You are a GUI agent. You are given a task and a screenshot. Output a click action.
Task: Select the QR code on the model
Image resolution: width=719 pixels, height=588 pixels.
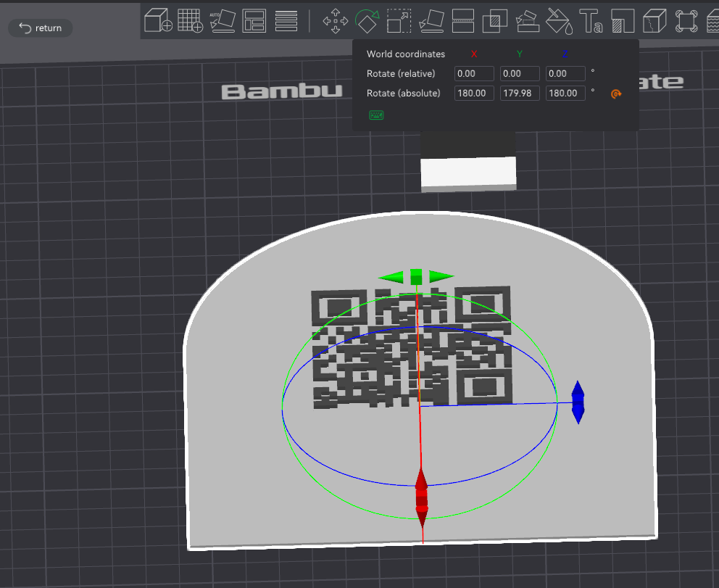(411, 347)
